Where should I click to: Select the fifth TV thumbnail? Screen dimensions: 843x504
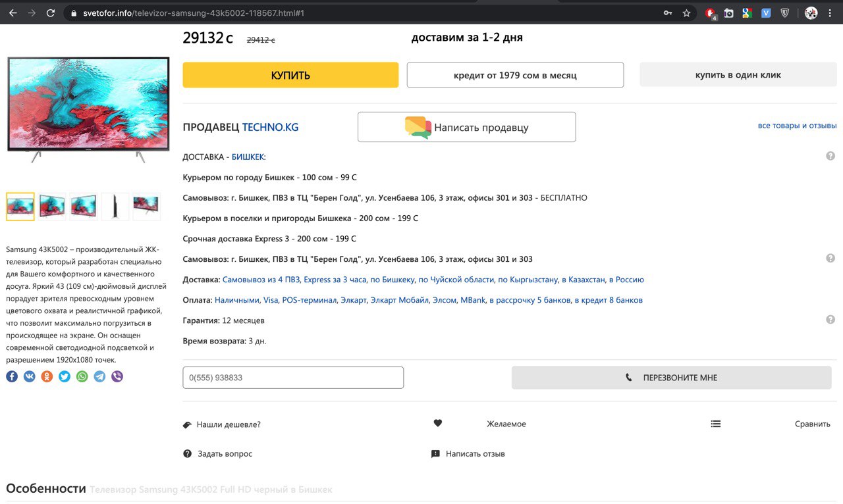click(146, 207)
